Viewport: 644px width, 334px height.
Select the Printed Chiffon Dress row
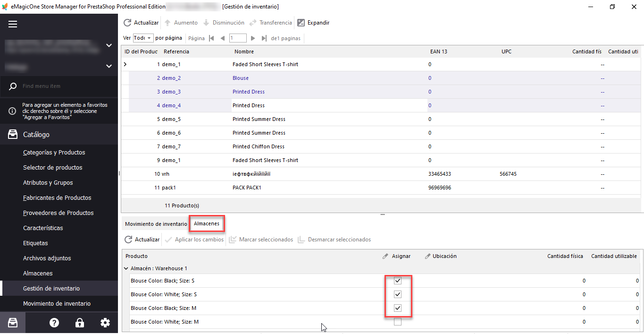click(382, 146)
